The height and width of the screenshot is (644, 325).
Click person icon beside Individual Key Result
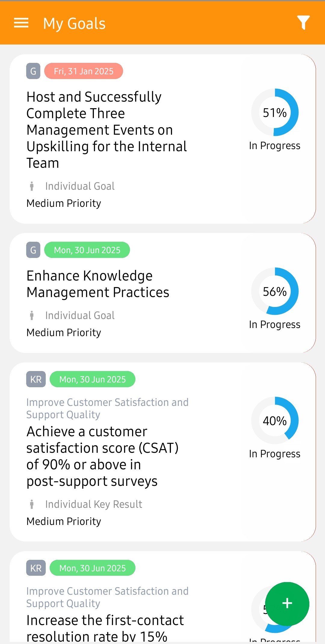tap(32, 504)
